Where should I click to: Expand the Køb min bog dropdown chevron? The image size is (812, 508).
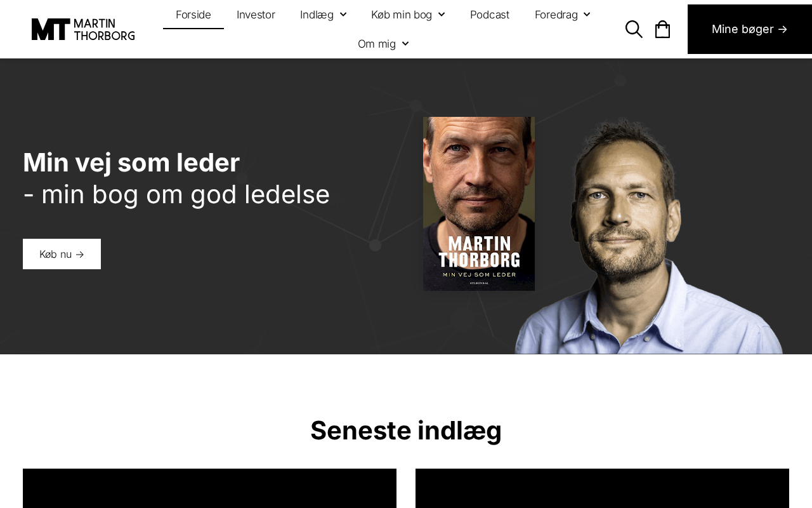(x=442, y=15)
